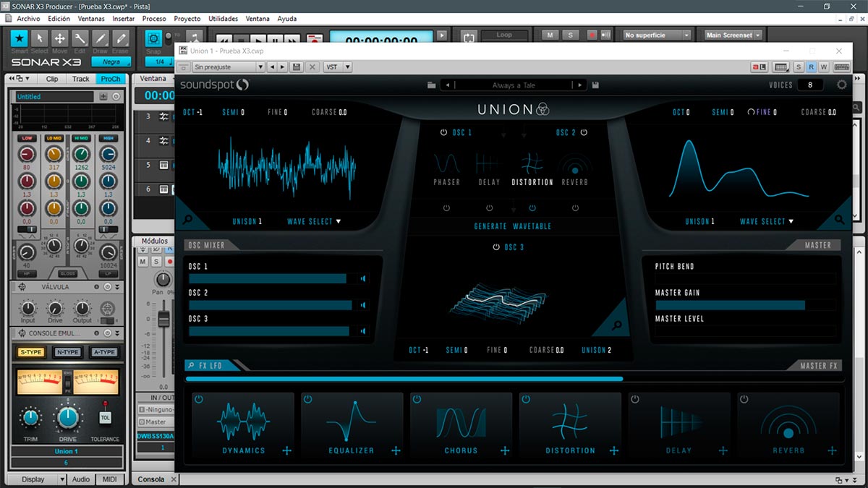Image resolution: width=868 pixels, height=488 pixels.
Task: Zoom OSC 1 waveform magnifier
Action: pos(187,221)
